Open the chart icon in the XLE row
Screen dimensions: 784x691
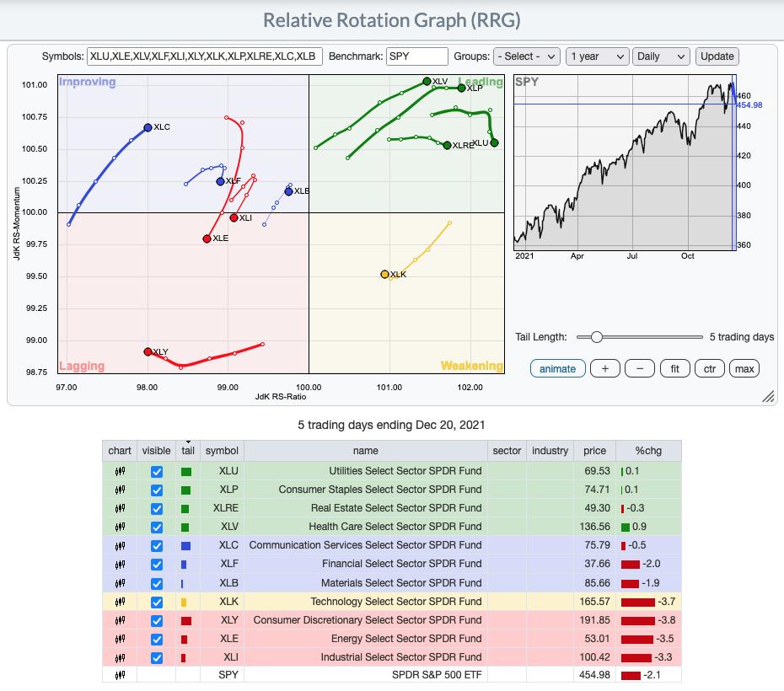120,639
